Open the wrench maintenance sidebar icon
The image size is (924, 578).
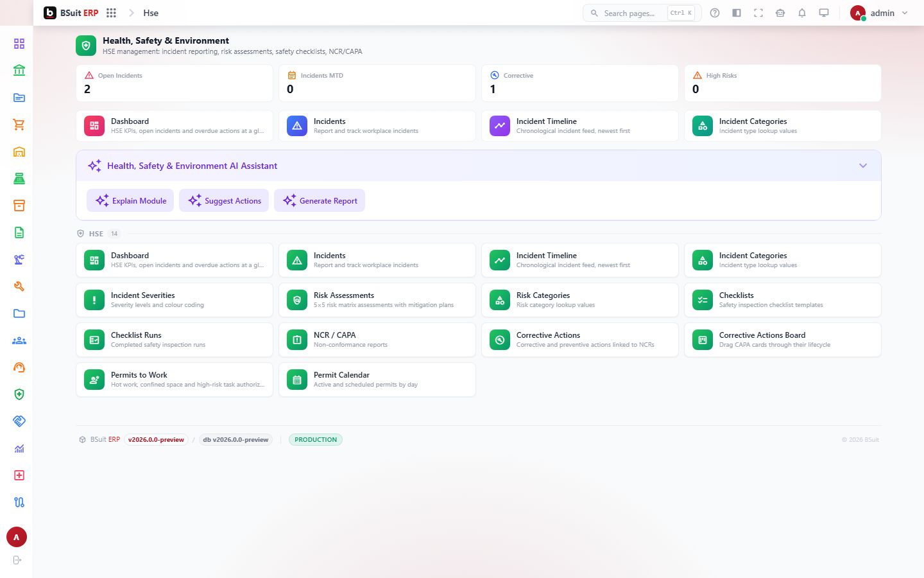coord(19,286)
